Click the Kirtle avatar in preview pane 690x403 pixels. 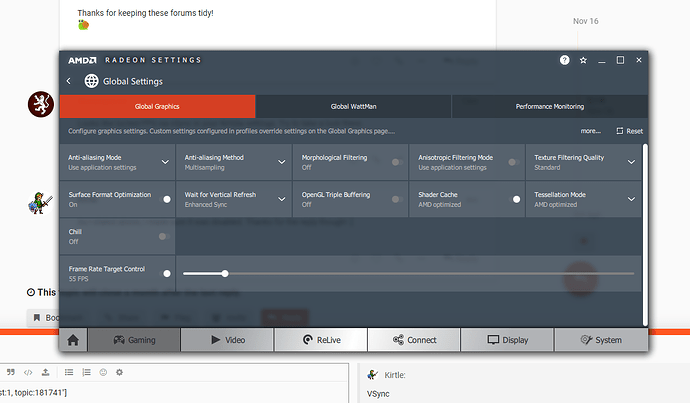[373, 375]
